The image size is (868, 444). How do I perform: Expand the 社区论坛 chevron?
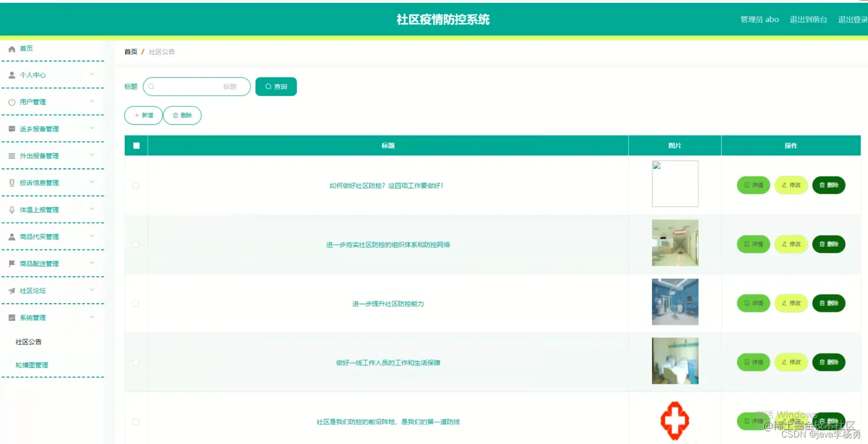click(92, 290)
